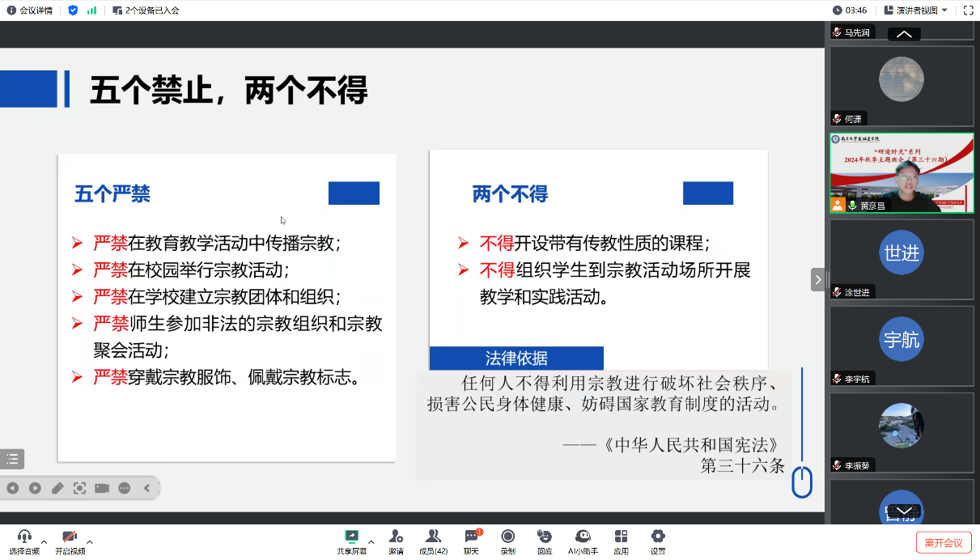Image resolution: width=980 pixels, height=560 pixels.
Task: Collapse participant sidebar with side arrow
Action: pyautogui.click(x=817, y=279)
